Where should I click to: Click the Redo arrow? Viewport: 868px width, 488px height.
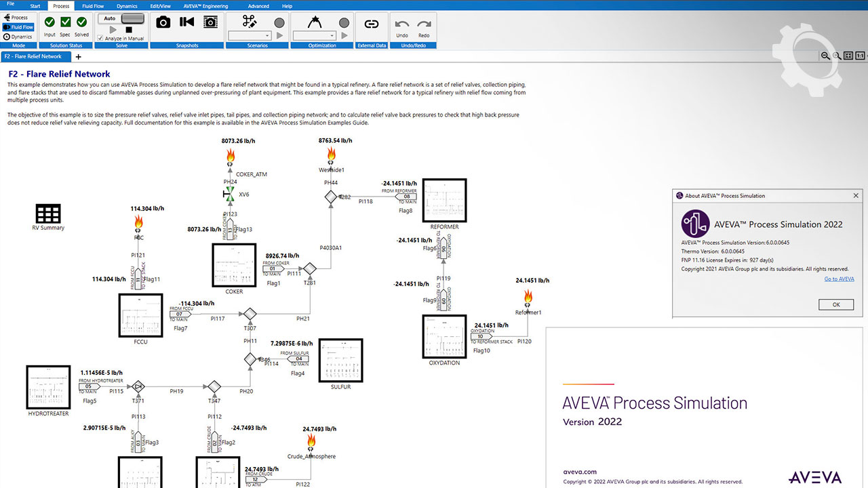coord(424,24)
